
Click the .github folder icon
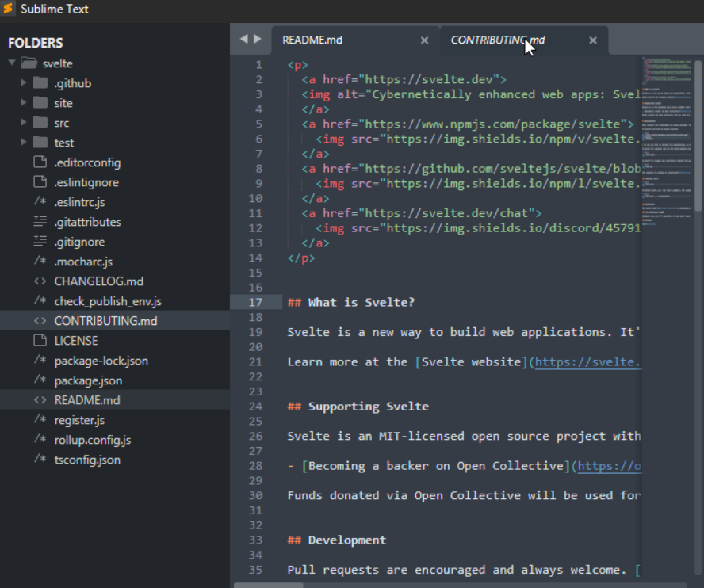(x=40, y=83)
